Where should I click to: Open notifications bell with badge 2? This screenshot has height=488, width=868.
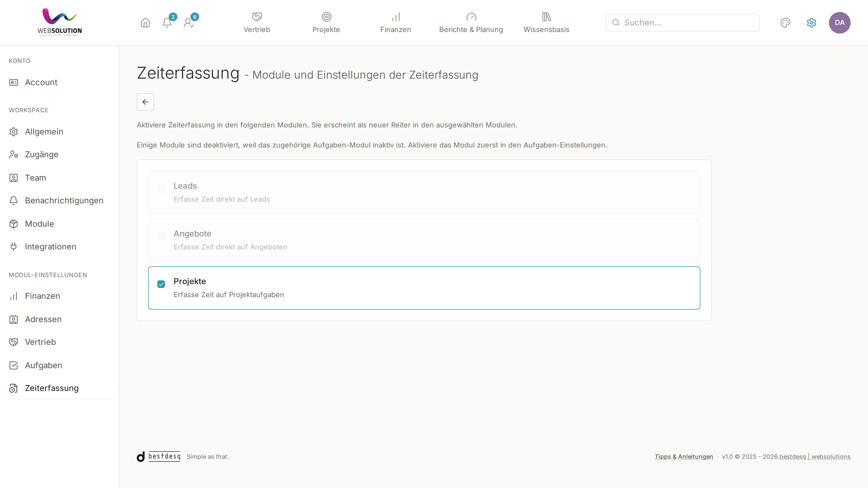[x=167, y=23]
